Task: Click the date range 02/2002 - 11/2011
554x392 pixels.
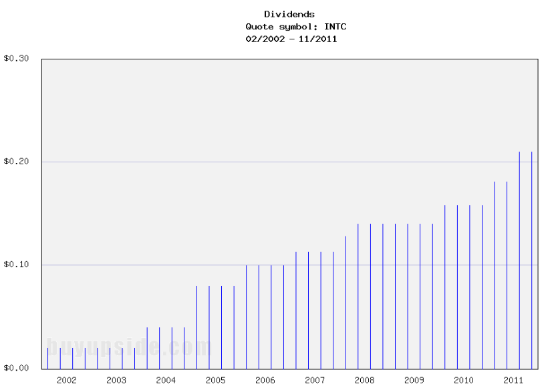Action: tap(290, 39)
